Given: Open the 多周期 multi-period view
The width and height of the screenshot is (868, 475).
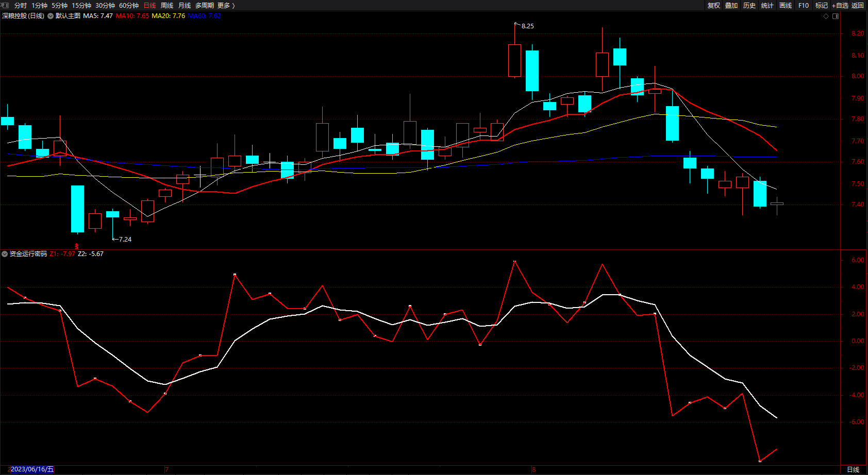Looking at the screenshot, I should [205, 6].
